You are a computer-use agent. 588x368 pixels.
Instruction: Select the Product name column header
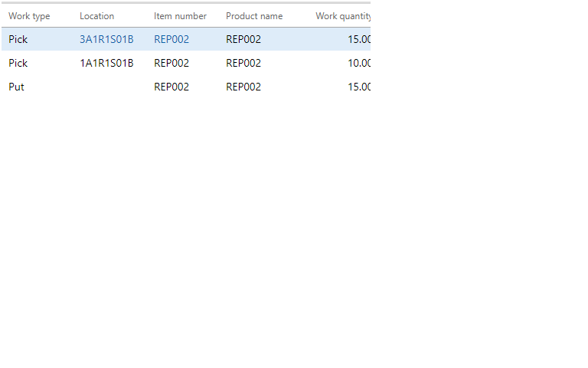254,16
